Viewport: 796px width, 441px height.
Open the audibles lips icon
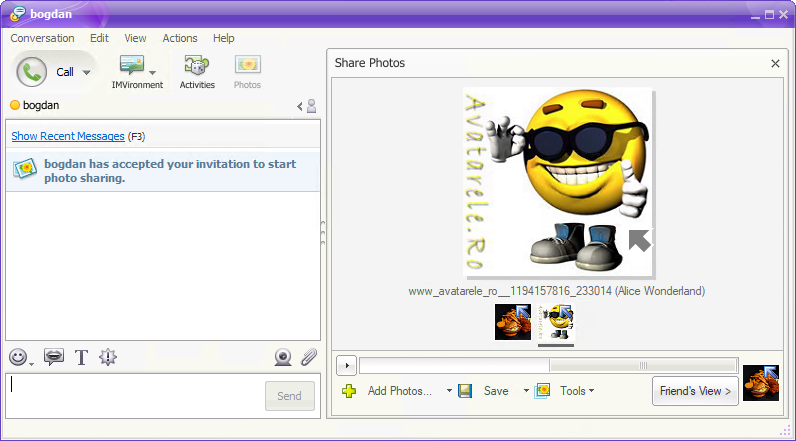(x=54, y=357)
